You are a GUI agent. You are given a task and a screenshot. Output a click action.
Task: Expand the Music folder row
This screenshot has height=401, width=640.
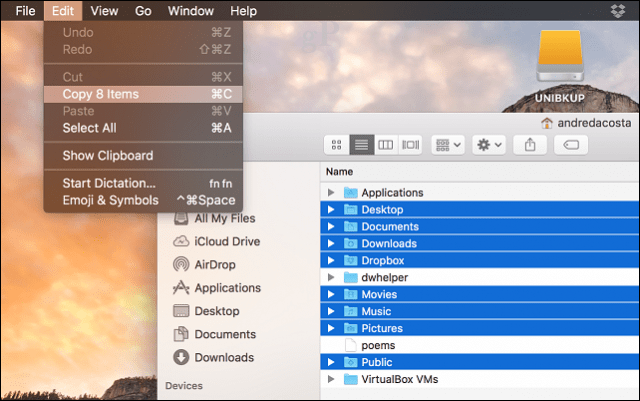pyautogui.click(x=331, y=311)
